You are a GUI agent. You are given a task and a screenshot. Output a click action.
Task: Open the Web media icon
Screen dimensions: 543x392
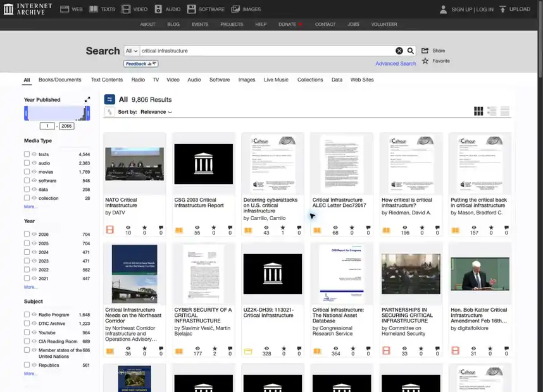[65, 9]
